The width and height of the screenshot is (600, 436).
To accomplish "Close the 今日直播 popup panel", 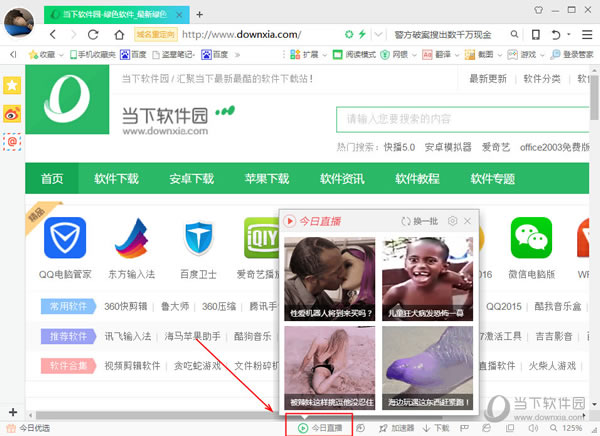I will click(x=468, y=220).
